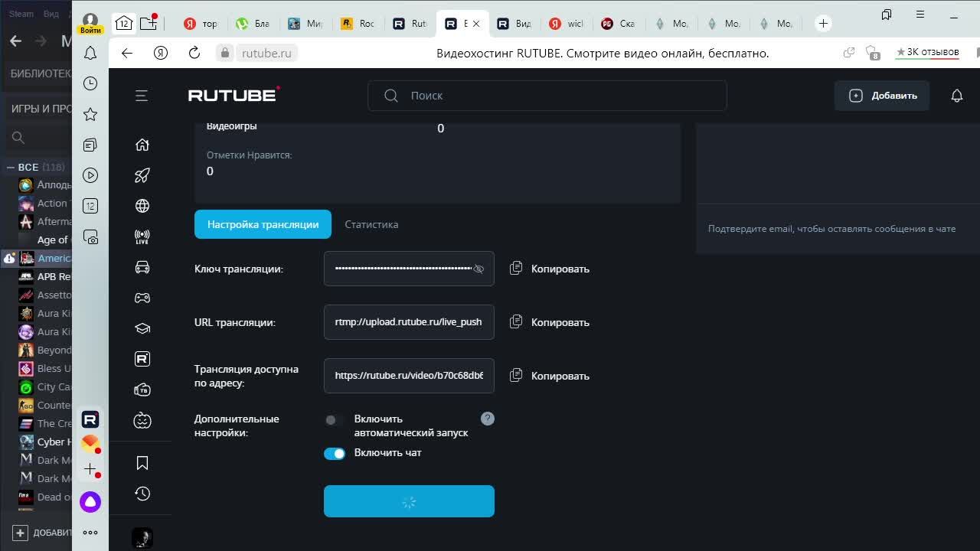This screenshot has height=551, width=980.
Task: Open the screenshot tool in browser side panel
Action: 90,237
